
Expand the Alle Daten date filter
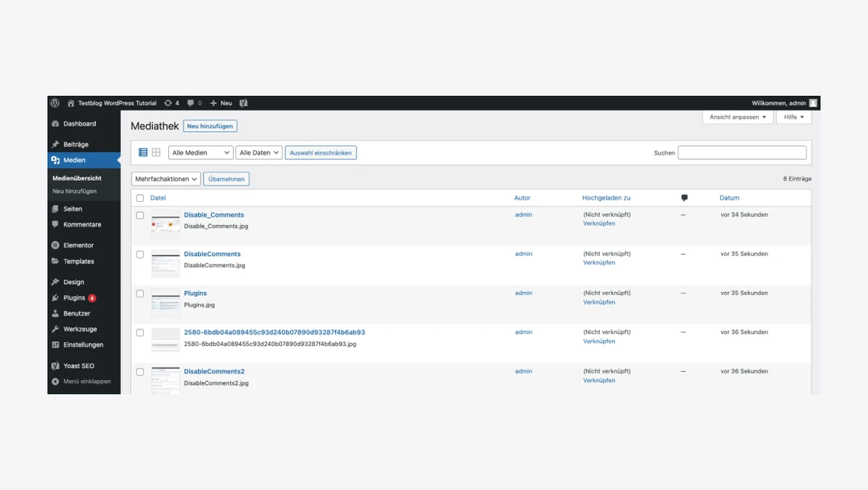coord(259,152)
